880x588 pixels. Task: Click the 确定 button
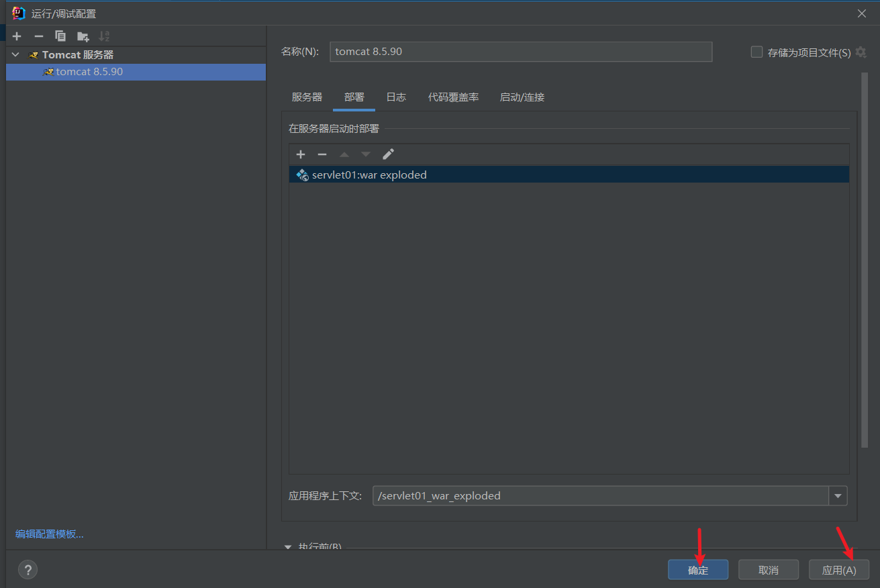697,570
